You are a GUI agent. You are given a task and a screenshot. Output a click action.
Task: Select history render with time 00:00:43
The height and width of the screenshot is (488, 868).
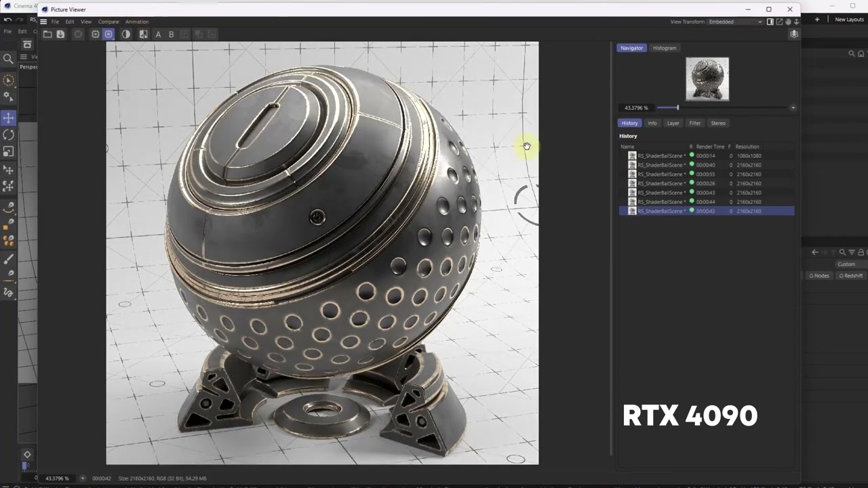[x=707, y=192]
